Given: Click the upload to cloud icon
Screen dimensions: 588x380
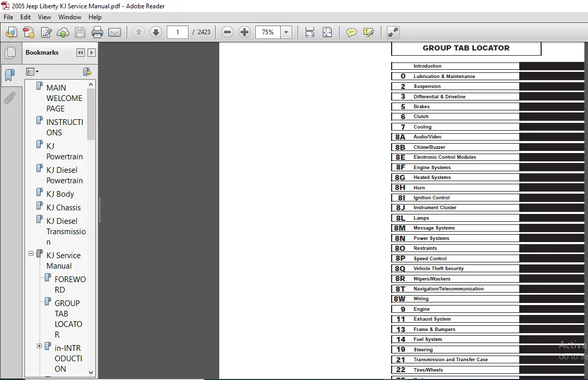Looking at the screenshot, I should (63, 33).
